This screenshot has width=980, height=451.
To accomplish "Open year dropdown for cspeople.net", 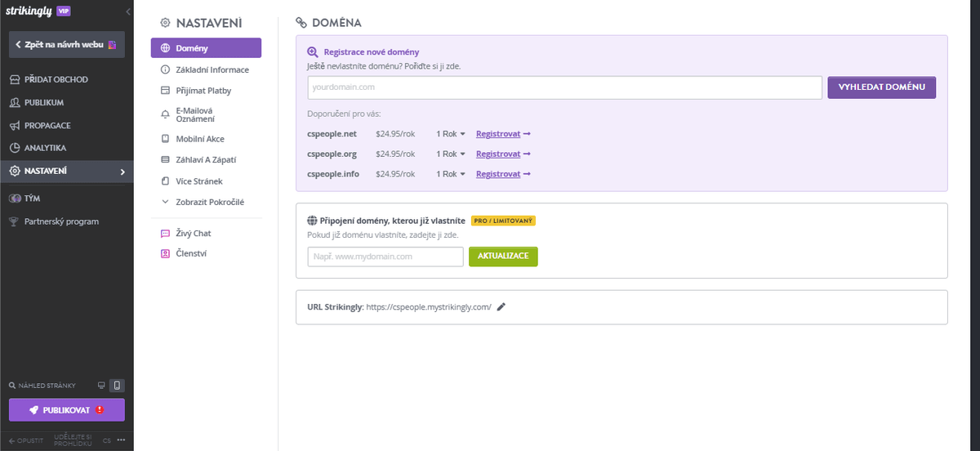I will click(451, 133).
